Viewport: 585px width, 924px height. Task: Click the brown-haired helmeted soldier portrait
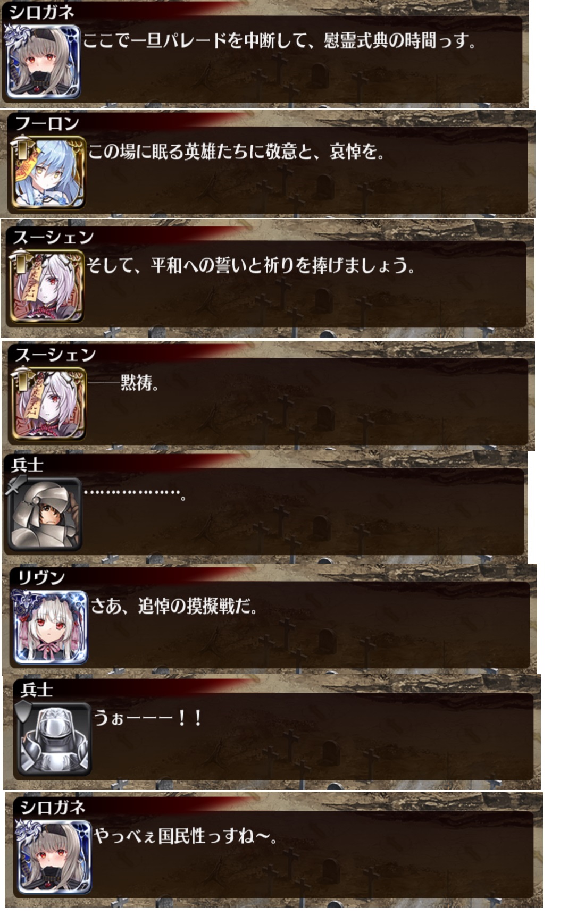click(x=45, y=515)
